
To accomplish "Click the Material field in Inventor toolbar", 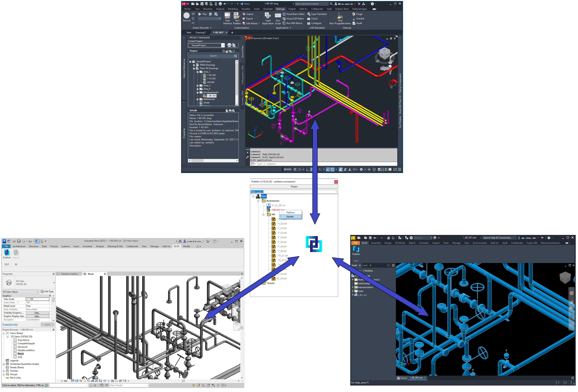I will click(423, 238).
